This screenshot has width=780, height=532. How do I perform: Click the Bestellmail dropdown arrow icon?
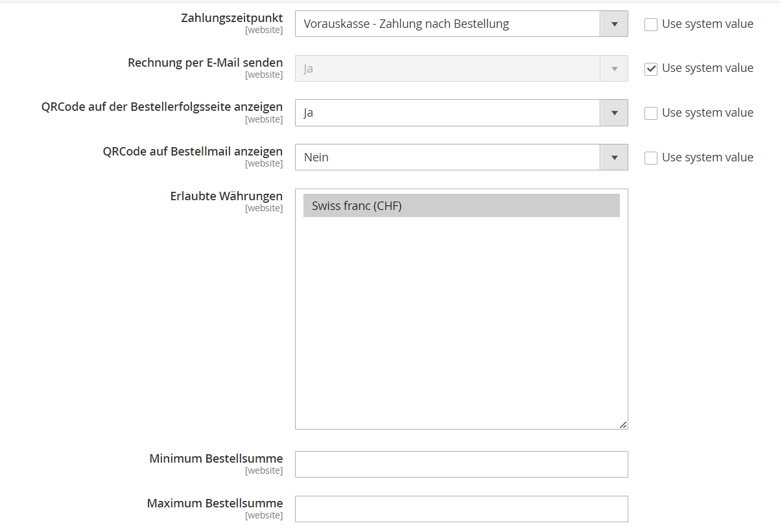(x=613, y=157)
